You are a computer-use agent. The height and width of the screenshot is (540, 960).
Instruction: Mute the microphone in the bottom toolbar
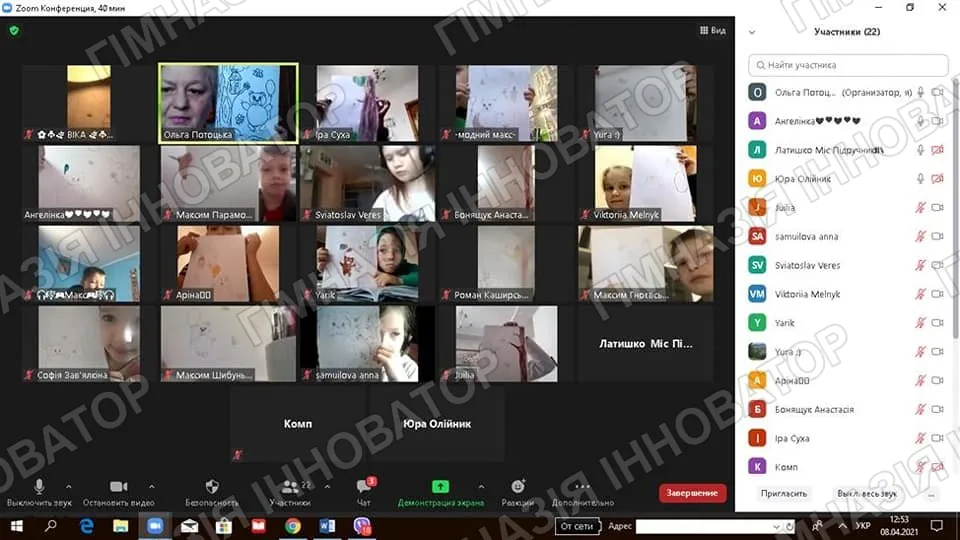(x=39, y=487)
